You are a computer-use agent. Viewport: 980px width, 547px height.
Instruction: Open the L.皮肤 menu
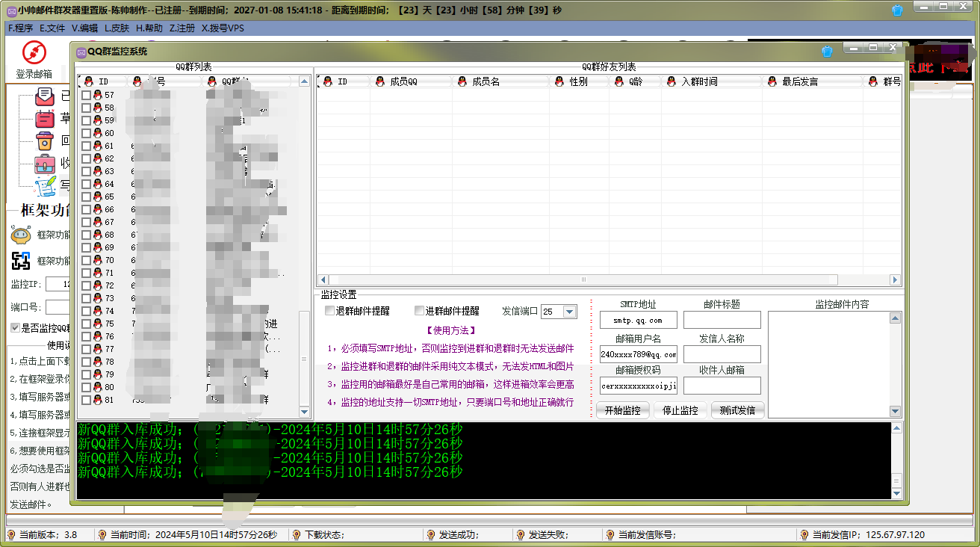click(117, 28)
